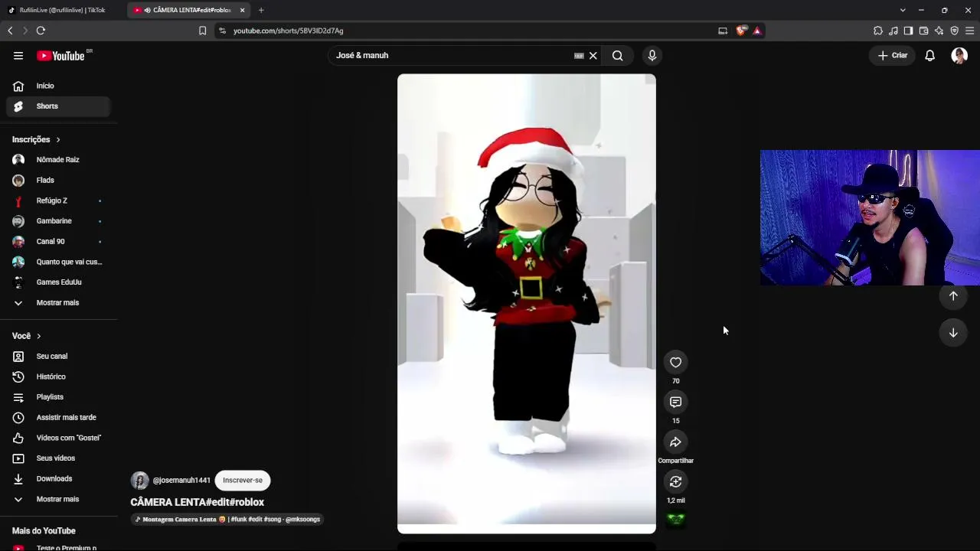Click the search box containing "José & manuh"
980x551 pixels.
tap(452, 55)
